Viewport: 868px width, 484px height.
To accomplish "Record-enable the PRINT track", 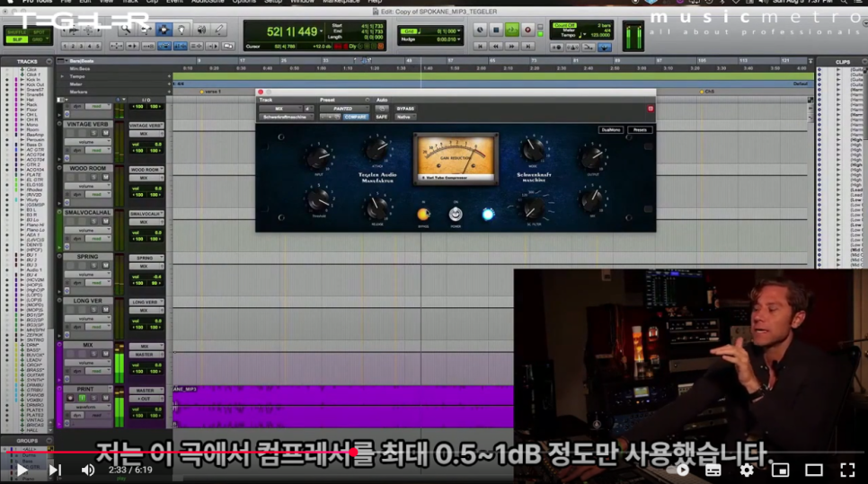I will point(70,399).
